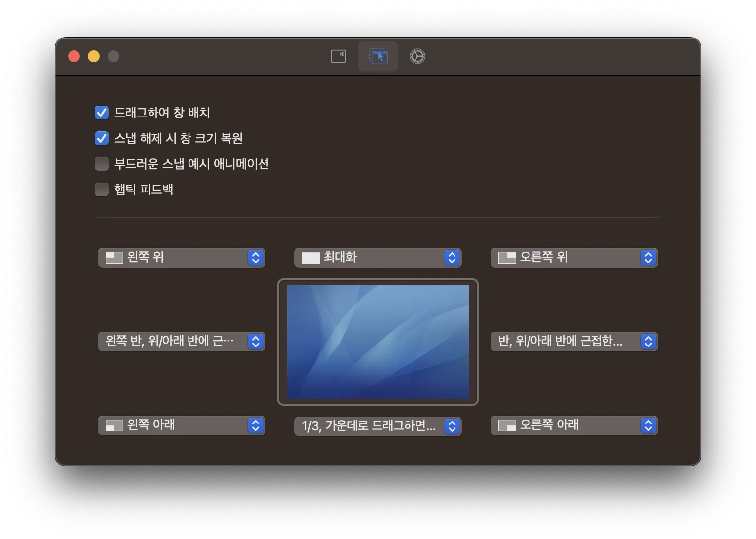Open the 왼쪽 아래 snap area dropdown
The width and height of the screenshot is (756, 539).
coord(182,425)
